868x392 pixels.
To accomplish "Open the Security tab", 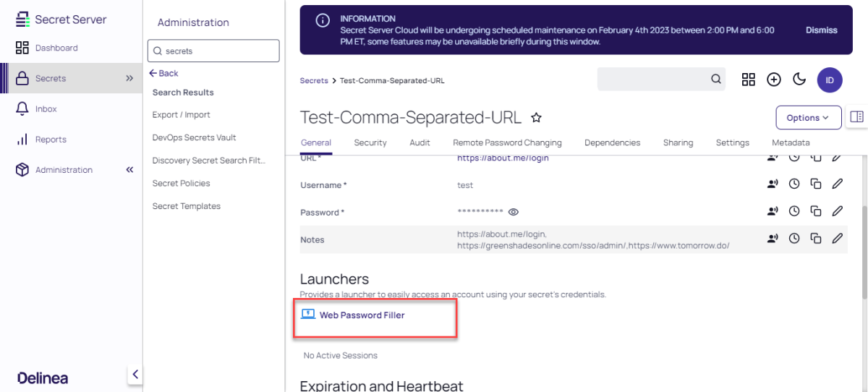I will click(370, 142).
